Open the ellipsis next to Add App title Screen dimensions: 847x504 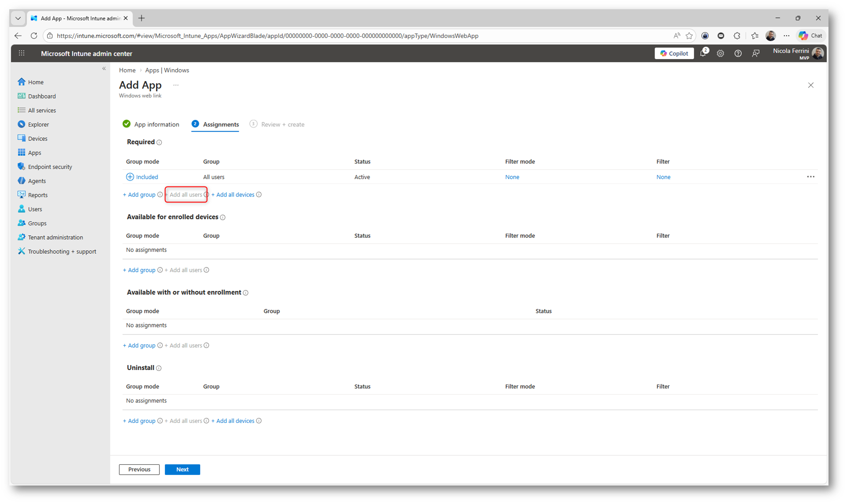tap(176, 85)
